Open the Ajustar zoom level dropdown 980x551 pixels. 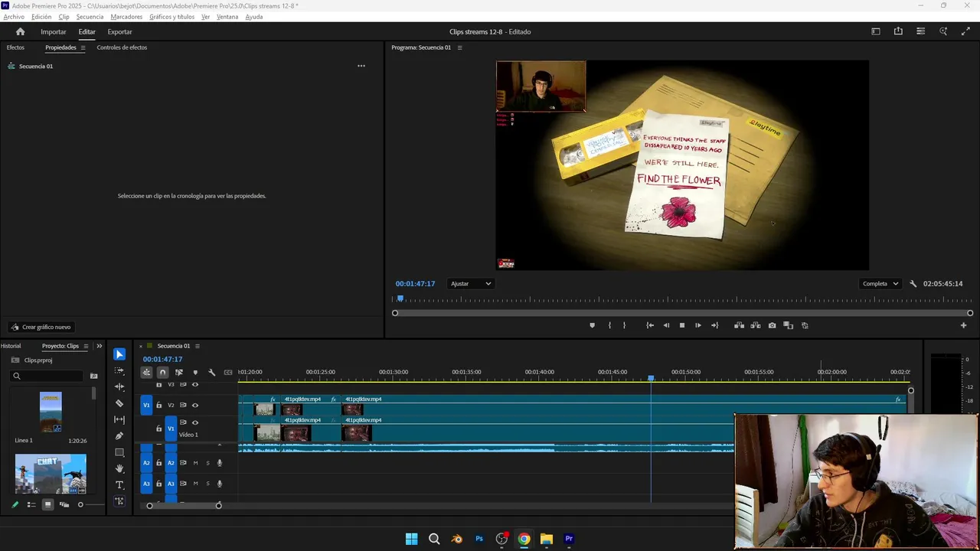pyautogui.click(x=470, y=284)
